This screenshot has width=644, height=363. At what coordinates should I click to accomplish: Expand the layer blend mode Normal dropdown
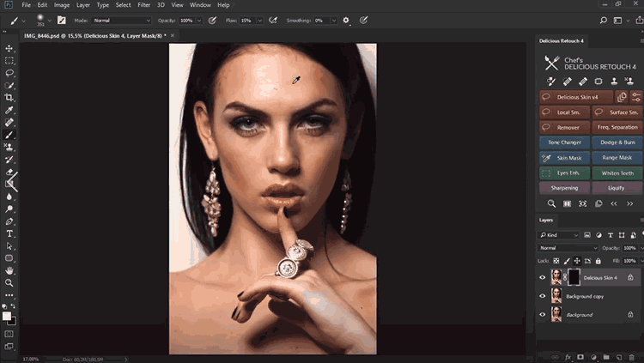568,248
